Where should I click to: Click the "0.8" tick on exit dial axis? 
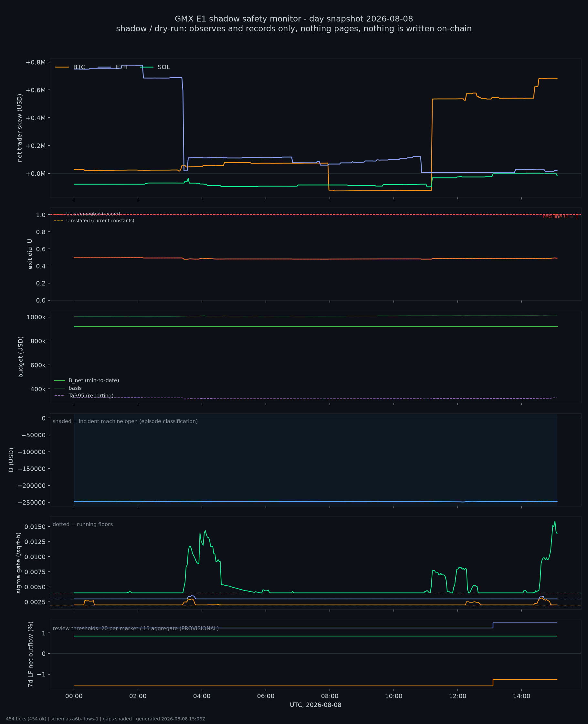tap(41, 232)
